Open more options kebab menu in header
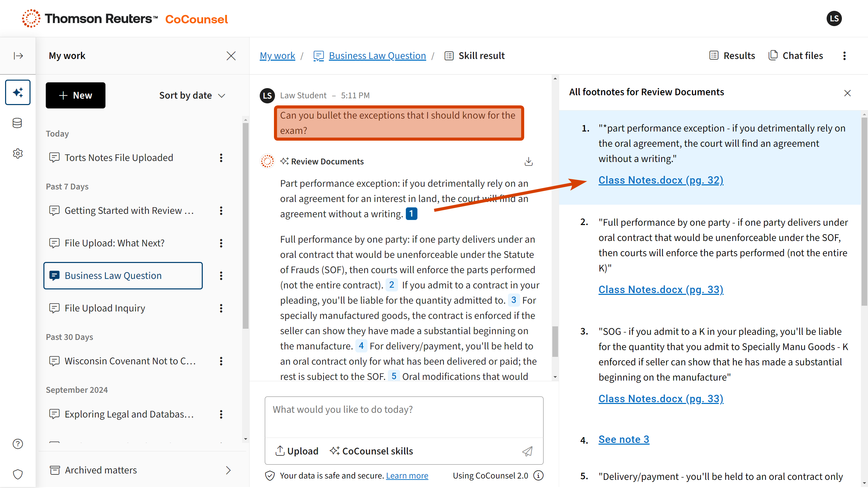 click(x=844, y=56)
